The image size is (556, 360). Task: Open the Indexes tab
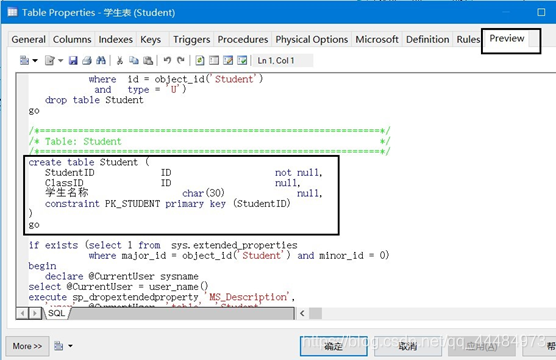[116, 39]
